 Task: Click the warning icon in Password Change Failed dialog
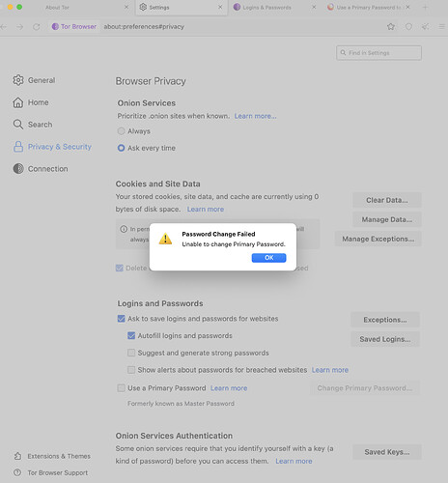[x=165, y=239]
